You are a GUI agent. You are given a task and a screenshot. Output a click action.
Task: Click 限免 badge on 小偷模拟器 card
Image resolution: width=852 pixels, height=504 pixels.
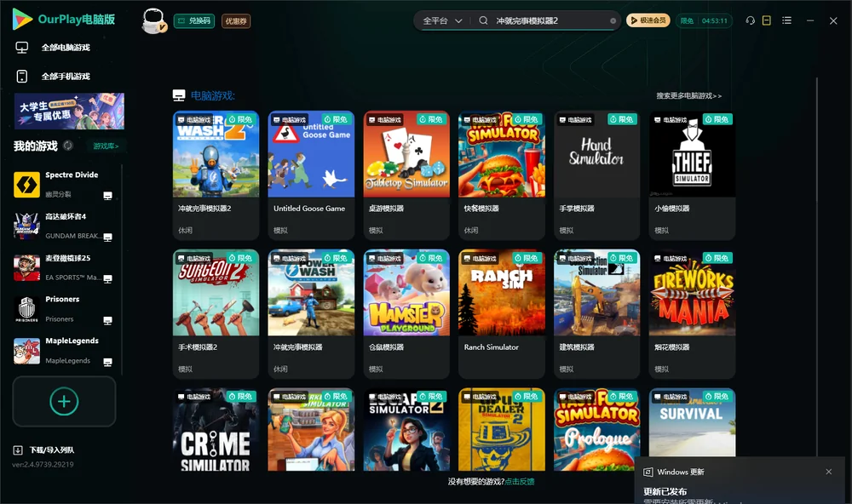[717, 119]
